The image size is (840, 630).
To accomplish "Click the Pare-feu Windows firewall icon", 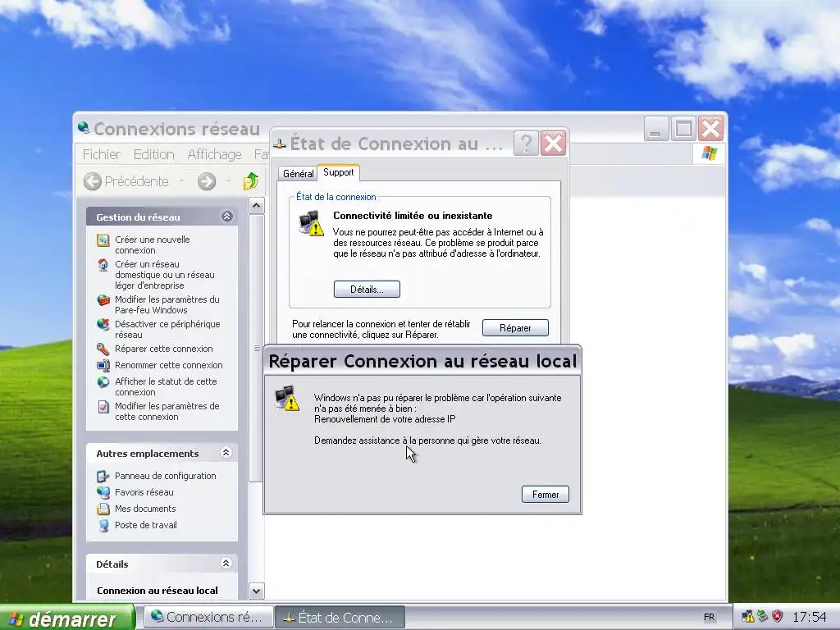I will click(x=103, y=300).
